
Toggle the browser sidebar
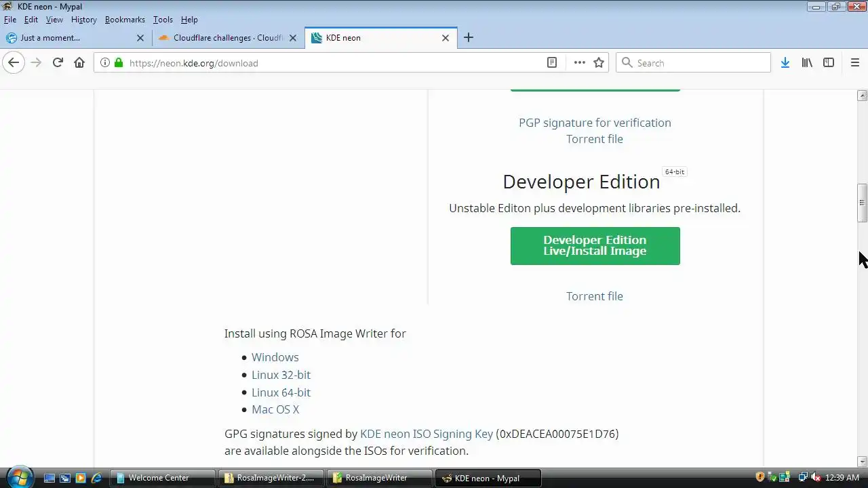tap(829, 63)
